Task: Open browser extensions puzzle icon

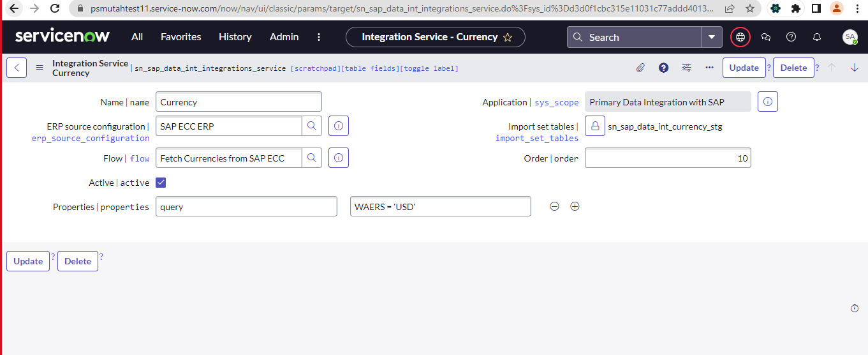Action: 795,9
